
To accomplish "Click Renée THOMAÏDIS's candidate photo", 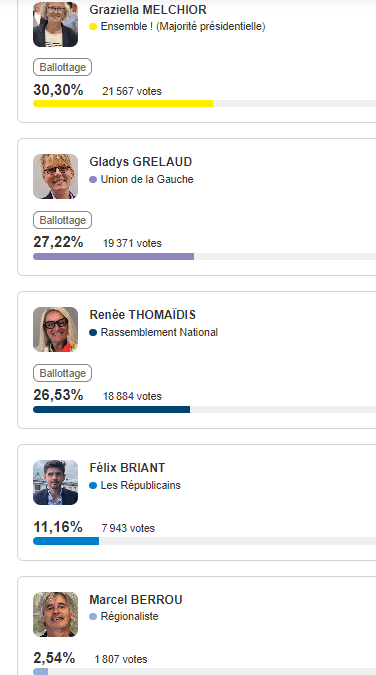I will coord(56,329).
